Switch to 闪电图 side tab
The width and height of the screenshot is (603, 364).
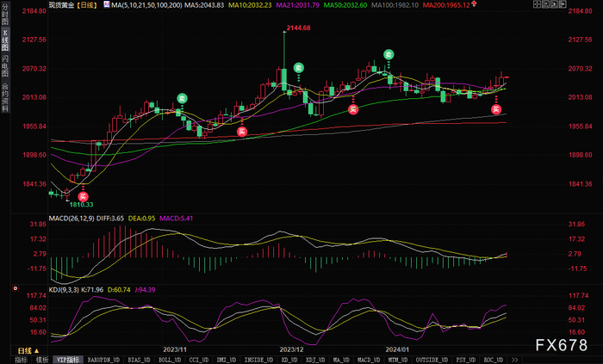[x=5, y=65]
